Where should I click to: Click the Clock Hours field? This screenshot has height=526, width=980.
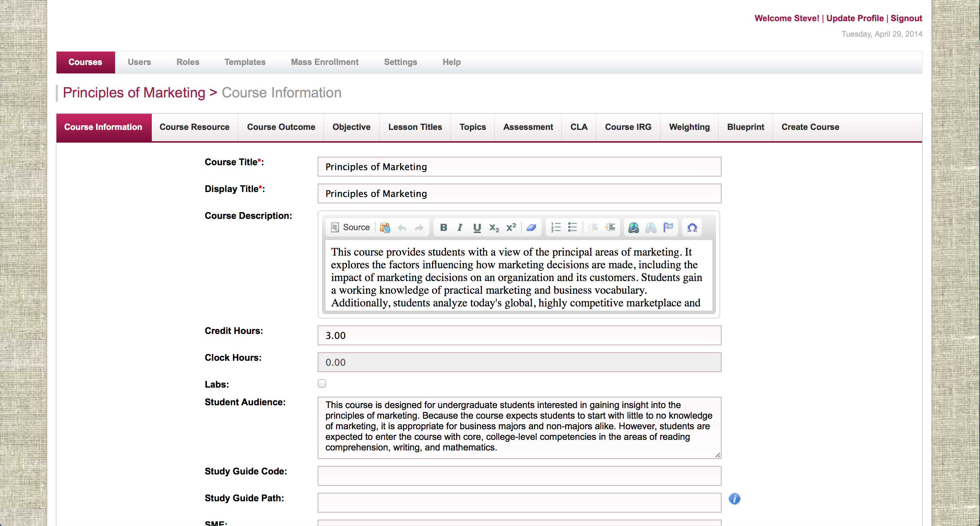tap(519, 362)
